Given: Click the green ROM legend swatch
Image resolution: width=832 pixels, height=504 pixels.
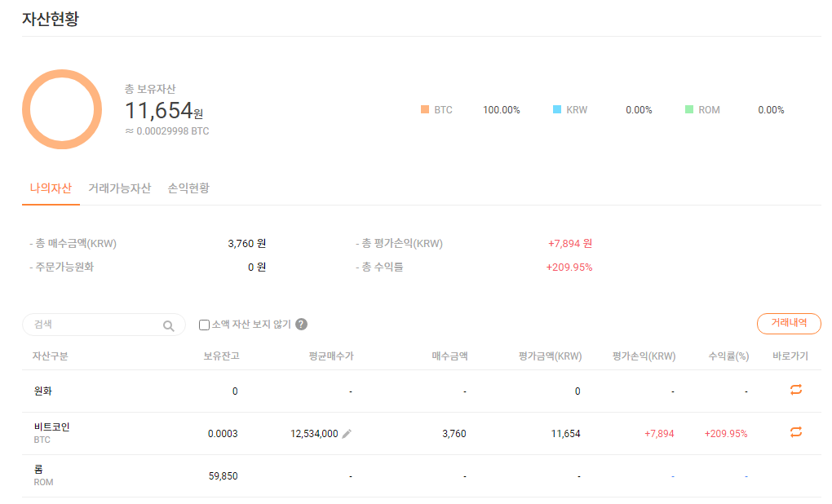Looking at the screenshot, I should click(689, 110).
